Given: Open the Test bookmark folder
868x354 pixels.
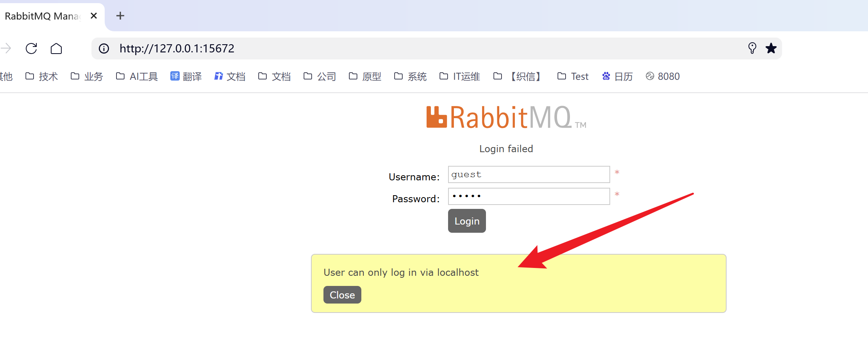Looking at the screenshot, I should click(573, 76).
